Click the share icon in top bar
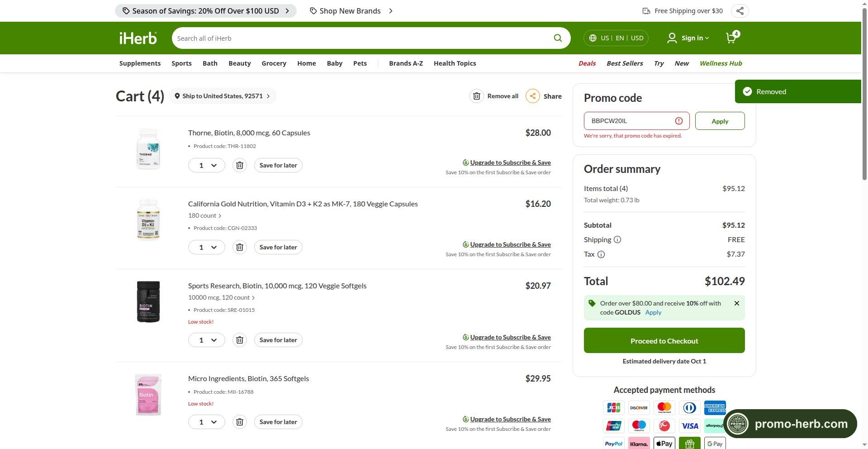The width and height of the screenshot is (868, 449). point(740,11)
